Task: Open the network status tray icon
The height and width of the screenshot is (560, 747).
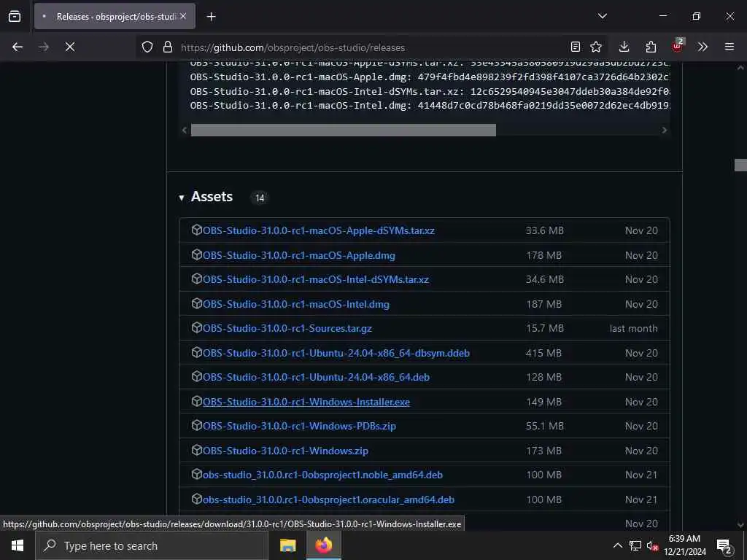Action: pos(635,545)
